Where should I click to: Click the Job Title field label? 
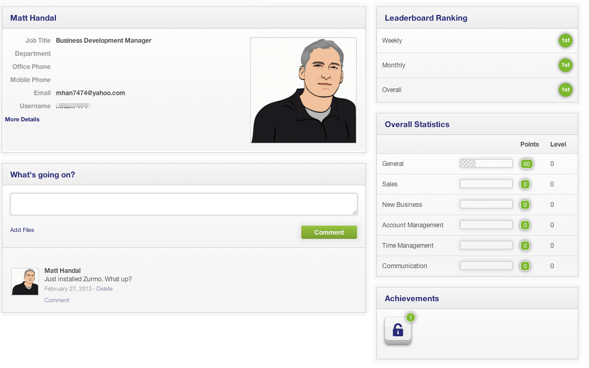38,40
